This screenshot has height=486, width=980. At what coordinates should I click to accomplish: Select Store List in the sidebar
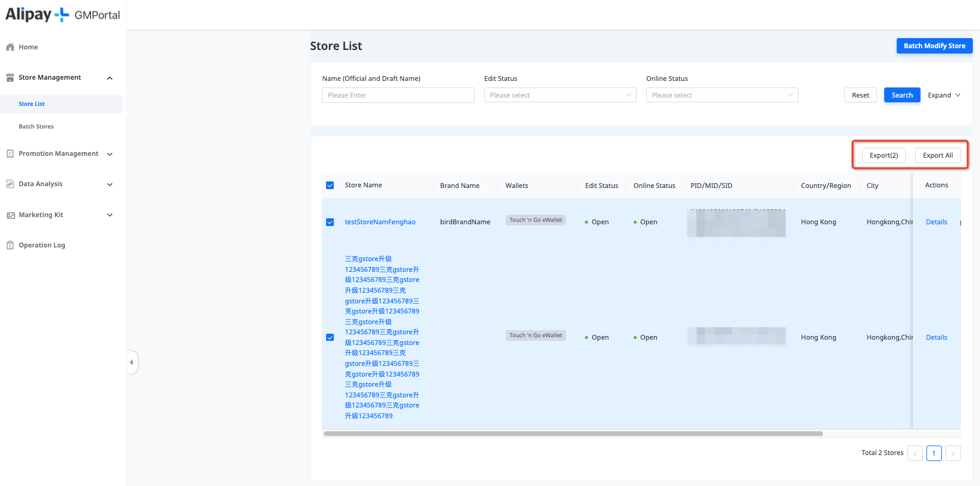point(32,104)
